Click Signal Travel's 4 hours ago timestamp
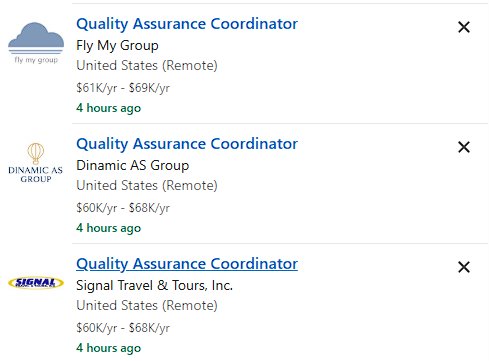Image resolution: width=489 pixels, height=361 pixels. point(109,348)
